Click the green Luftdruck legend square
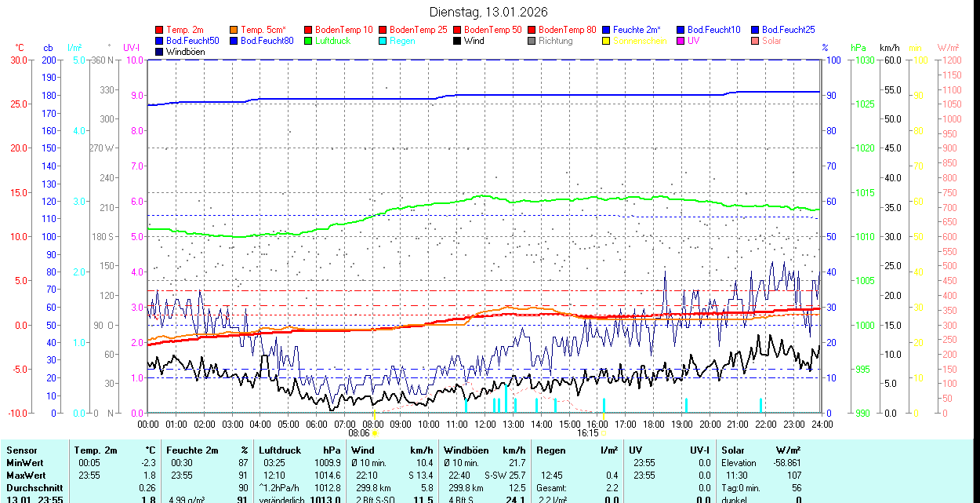Screen dimensions: 980x503 [308, 41]
